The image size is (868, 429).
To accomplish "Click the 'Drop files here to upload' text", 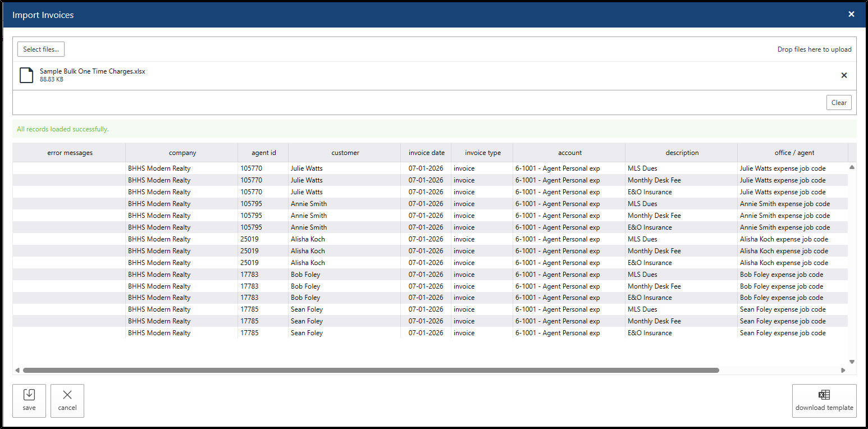I will tap(814, 49).
